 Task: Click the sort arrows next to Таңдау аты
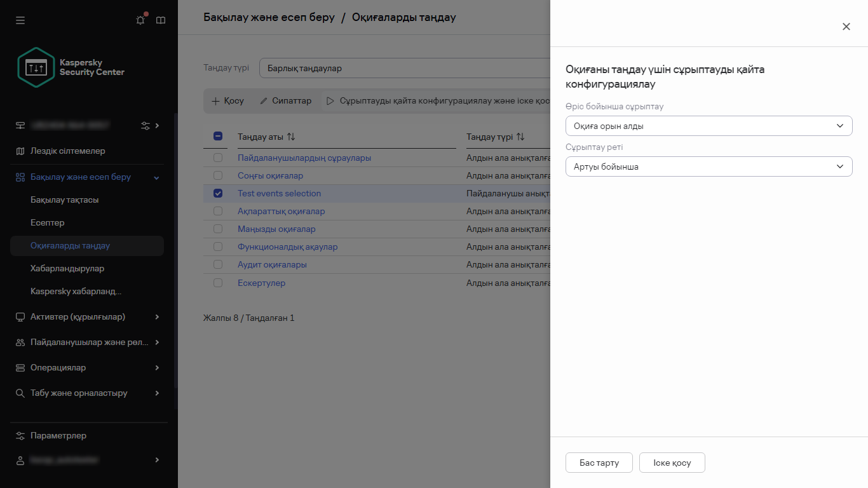click(x=291, y=137)
